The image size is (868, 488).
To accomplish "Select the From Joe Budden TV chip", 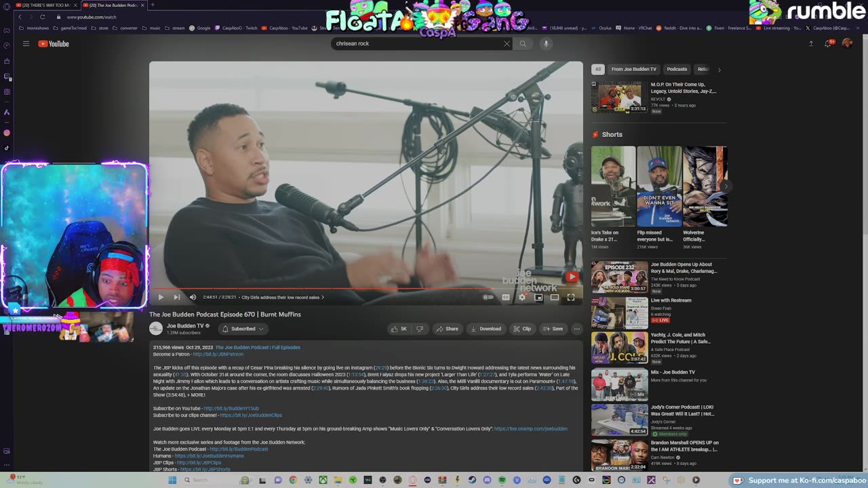I will 634,69.
